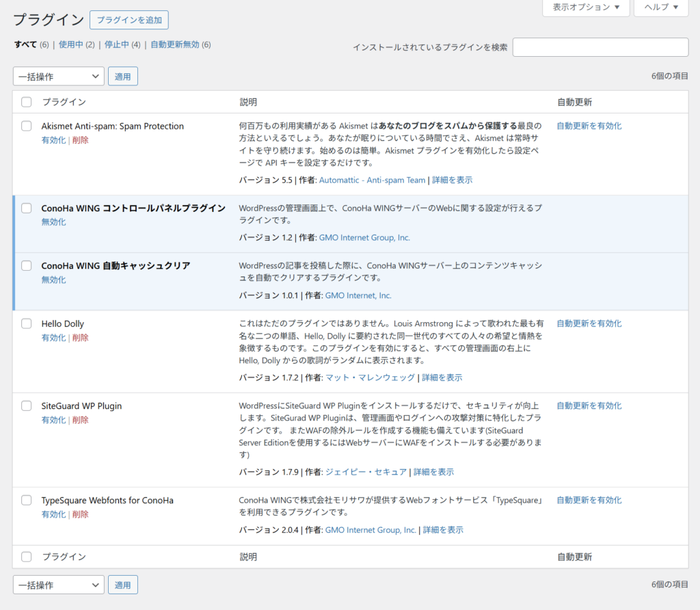
Task: Toggle select-all checkbox in table footer
Action: [x=27, y=557]
